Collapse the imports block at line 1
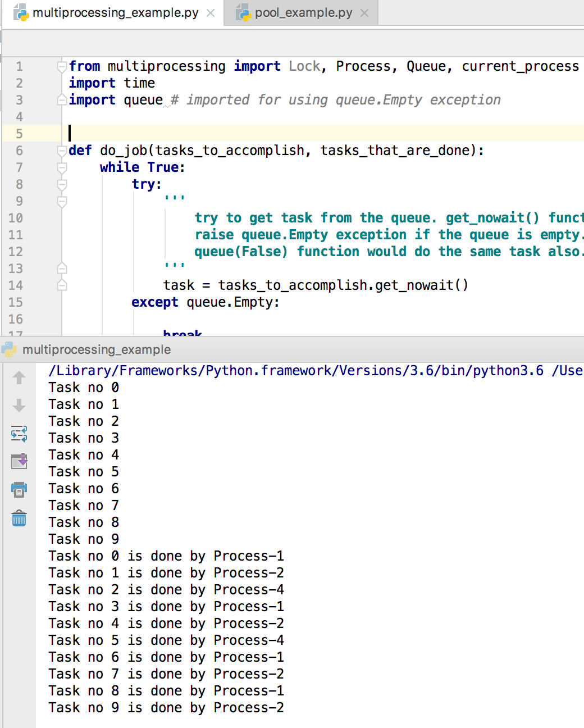 coord(62,66)
